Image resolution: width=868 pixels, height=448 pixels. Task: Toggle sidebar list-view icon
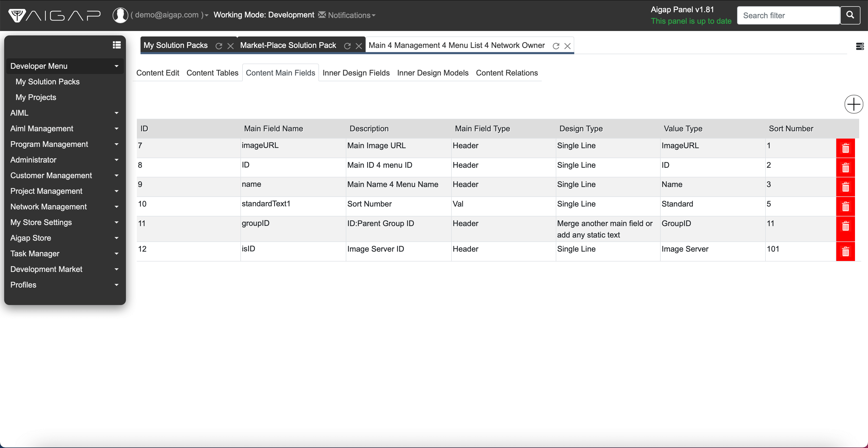117,45
